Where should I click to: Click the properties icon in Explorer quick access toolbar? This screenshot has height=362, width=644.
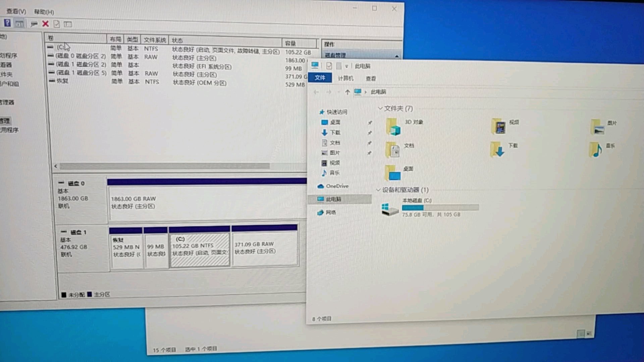pyautogui.click(x=329, y=66)
